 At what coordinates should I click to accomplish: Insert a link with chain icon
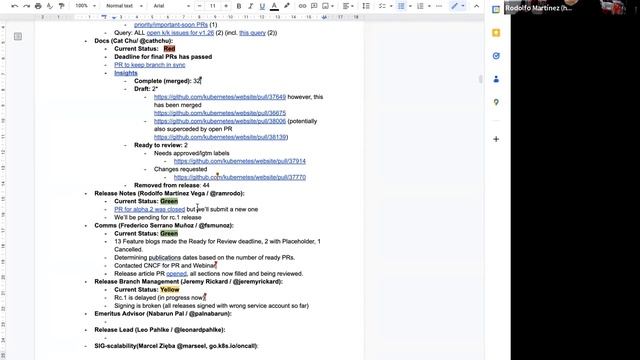click(x=302, y=6)
